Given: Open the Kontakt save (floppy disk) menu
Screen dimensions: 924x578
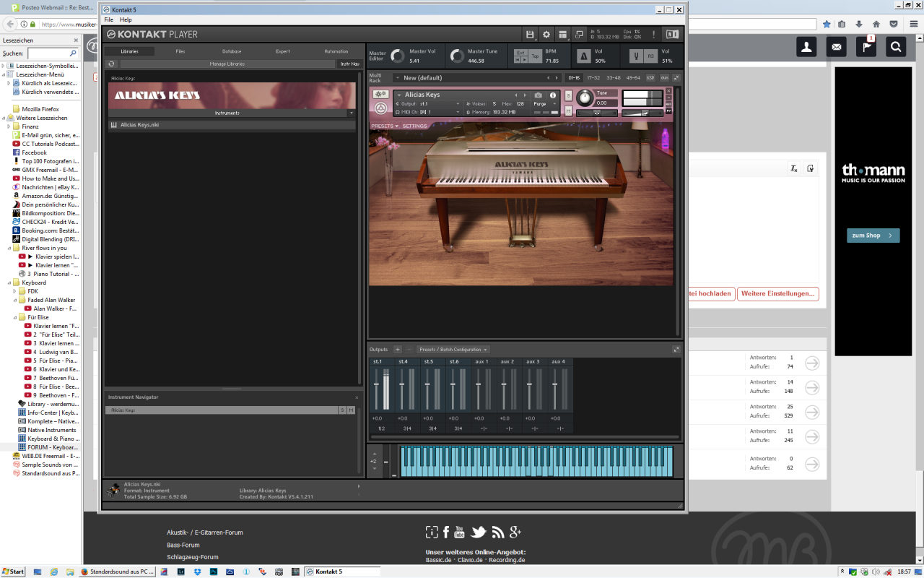Looking at the screenshot, I should (x=530, y=34).
